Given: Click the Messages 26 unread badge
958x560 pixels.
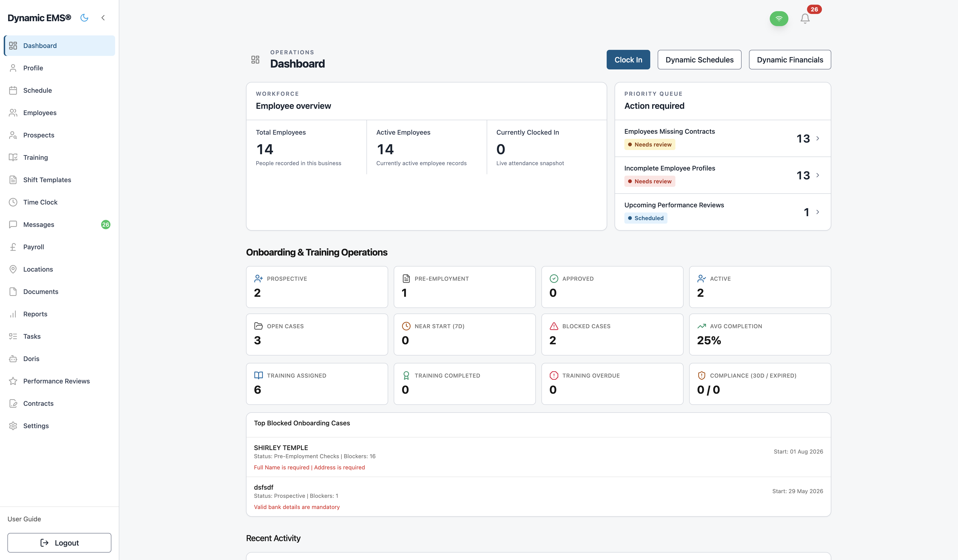Looking at the screenshot, I should pos(106,225).
